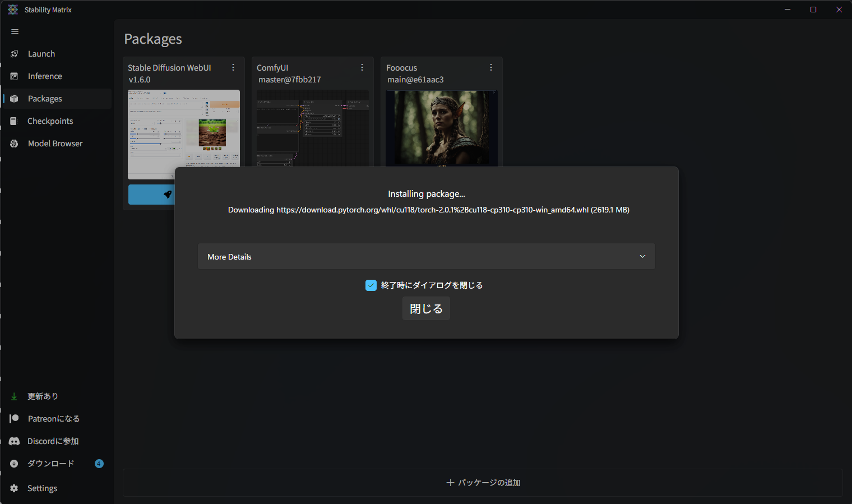852x504 pixels.
Task: Open the Inference page
Action: pos(57,76)
